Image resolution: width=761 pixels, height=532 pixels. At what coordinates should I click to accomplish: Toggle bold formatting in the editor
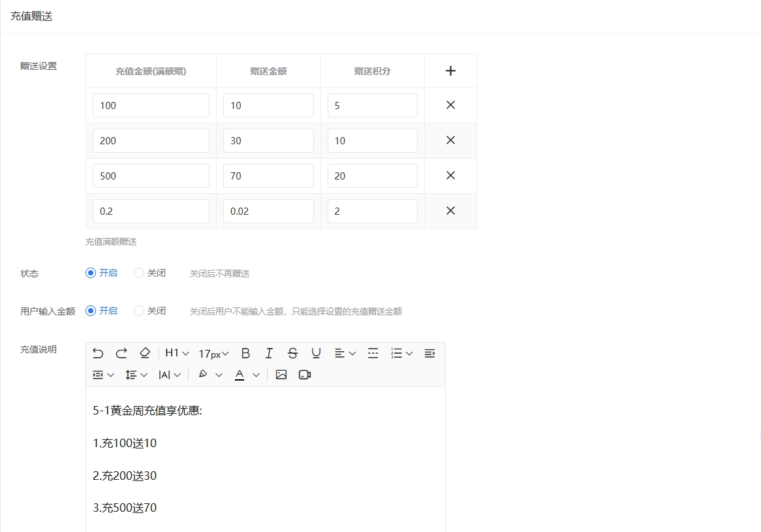coord(245,353)
